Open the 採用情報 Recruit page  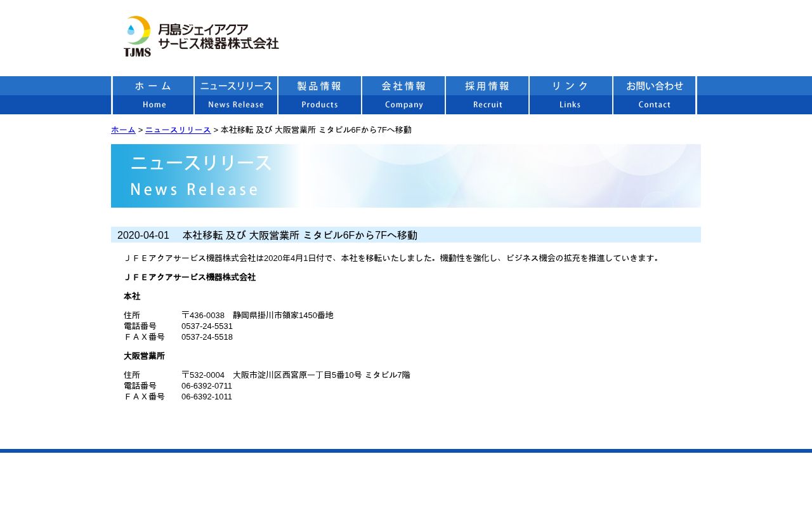pyautogui.click(x=487, y=95)
